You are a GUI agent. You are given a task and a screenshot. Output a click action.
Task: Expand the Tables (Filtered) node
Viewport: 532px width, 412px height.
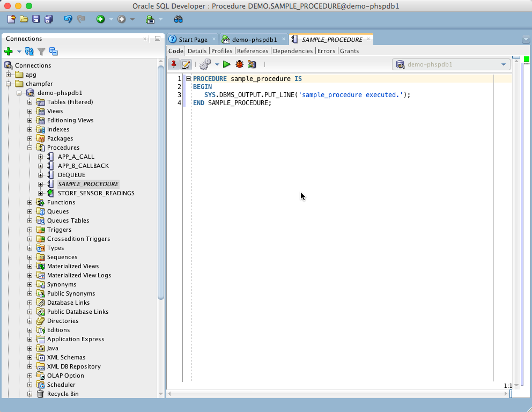30,102
